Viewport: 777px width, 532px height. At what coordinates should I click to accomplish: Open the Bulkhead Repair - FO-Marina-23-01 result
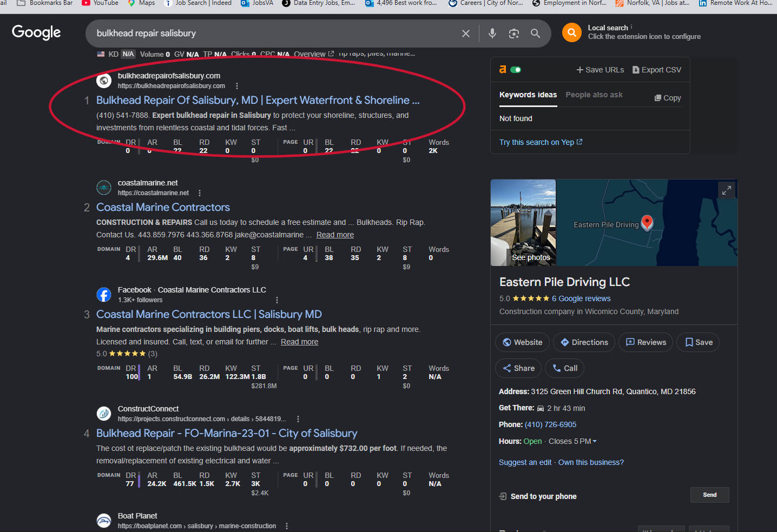click(x=227, y=433)
